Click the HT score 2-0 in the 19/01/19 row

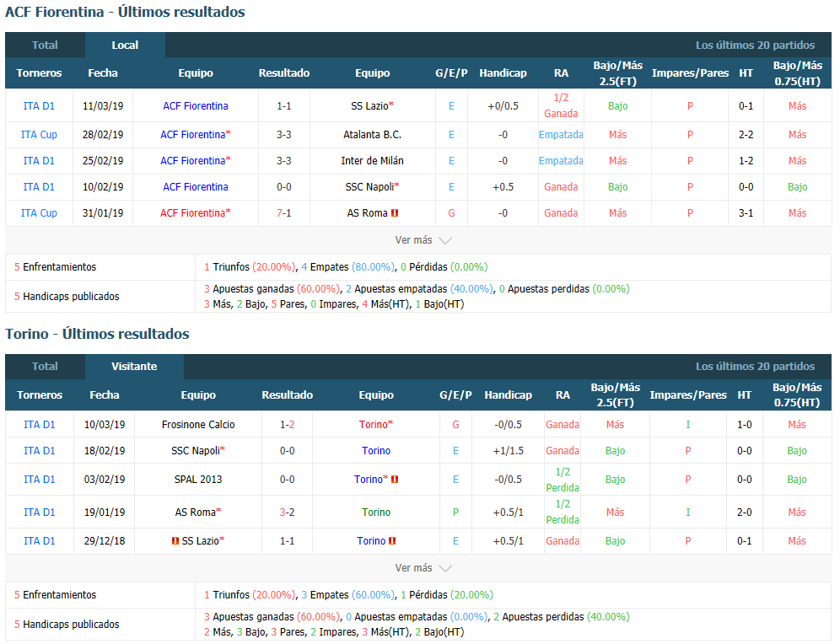point(745,513)
